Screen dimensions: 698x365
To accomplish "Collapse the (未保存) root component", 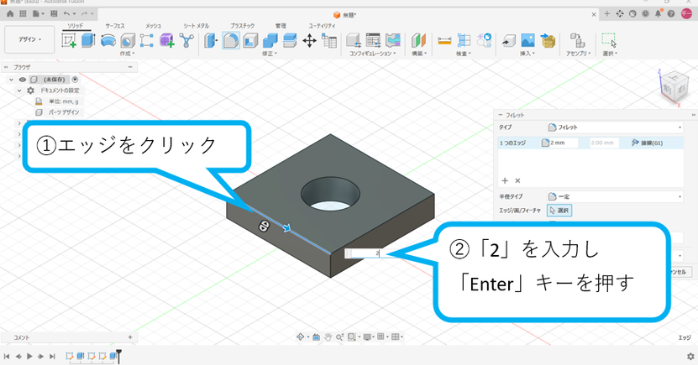I will coord(11,80).
